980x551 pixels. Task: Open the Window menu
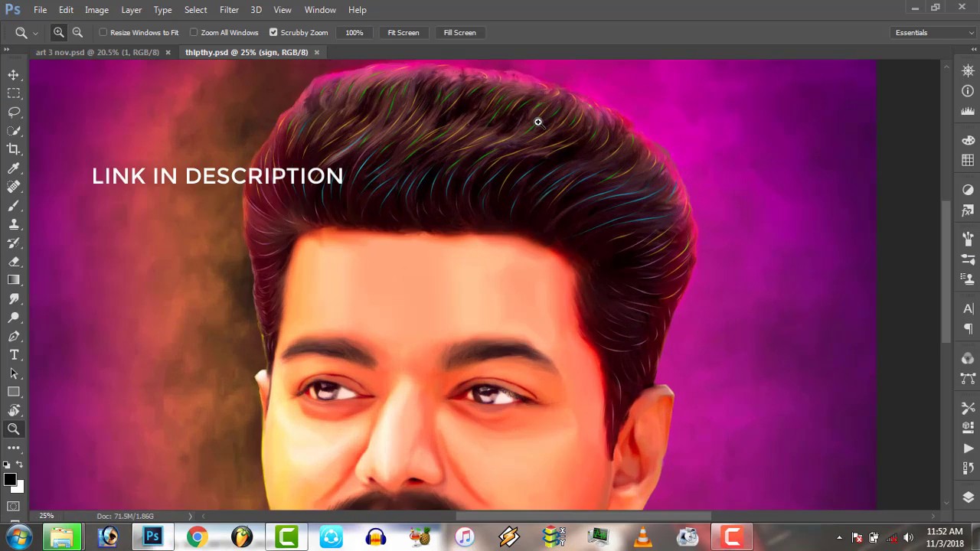pyautogui.click(x=320, y=10)
